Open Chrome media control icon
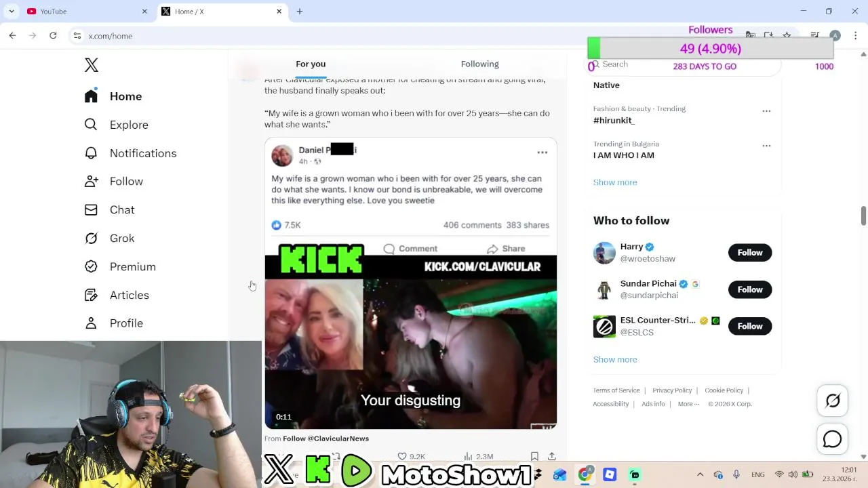The height and width of the screenshot is (488, 868). [x=815, y=36]
